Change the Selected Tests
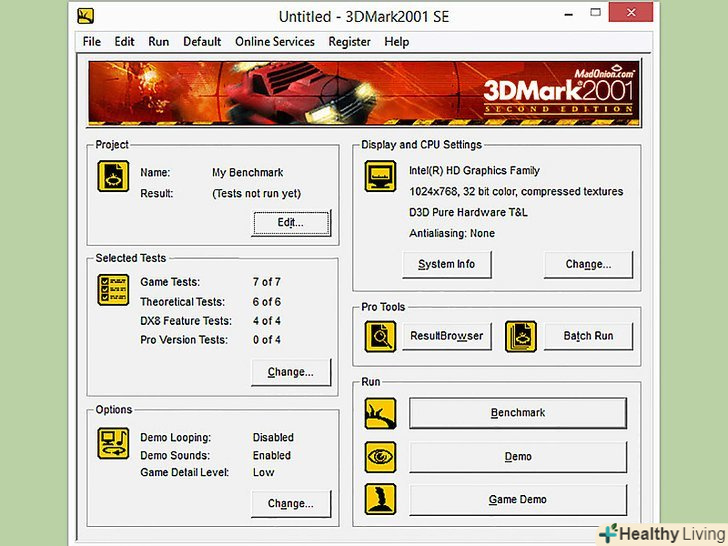Viewport: 728px width, 546px height. 290,372
